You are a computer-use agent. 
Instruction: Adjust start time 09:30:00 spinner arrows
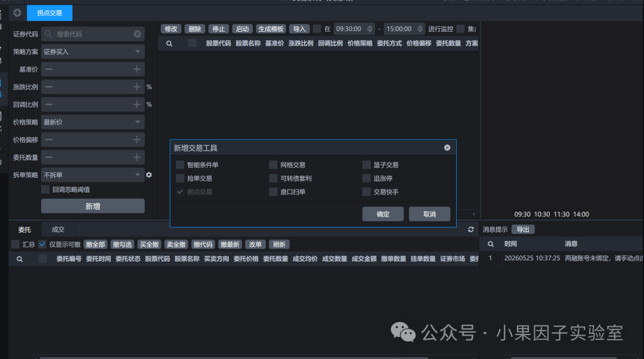[370, 29]
